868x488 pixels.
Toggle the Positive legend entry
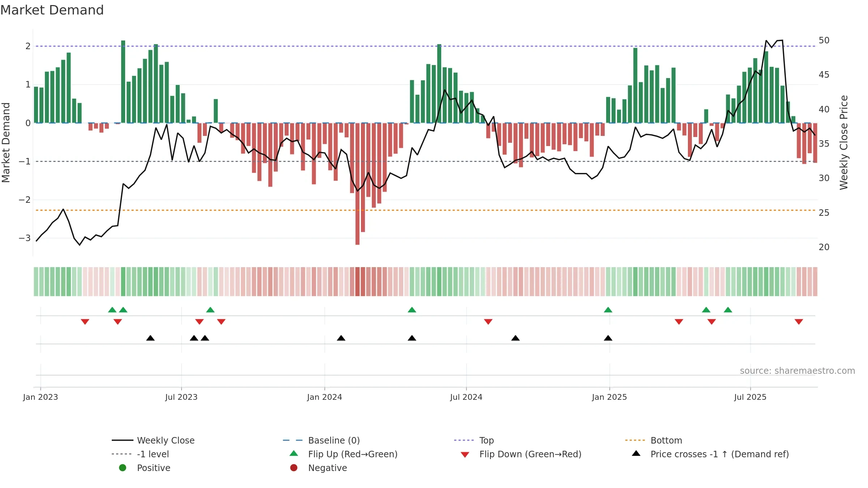(x=145, y=468)
